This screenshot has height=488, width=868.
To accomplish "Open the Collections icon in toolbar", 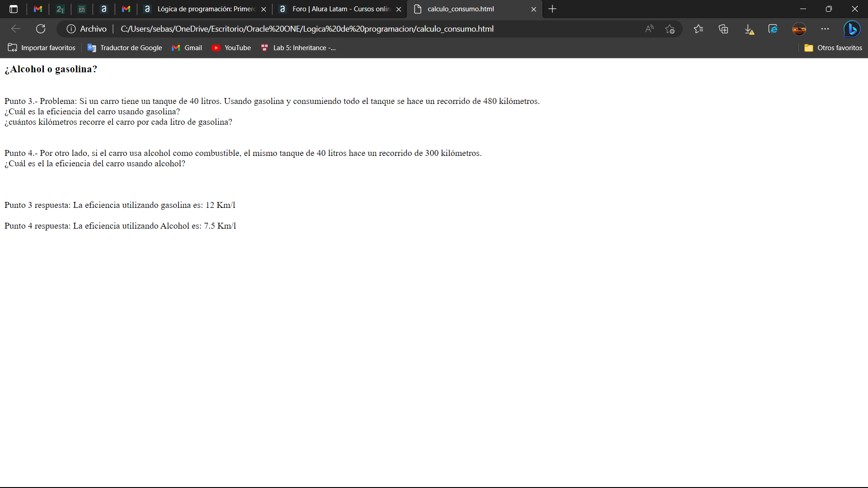I will pos(723,29).
